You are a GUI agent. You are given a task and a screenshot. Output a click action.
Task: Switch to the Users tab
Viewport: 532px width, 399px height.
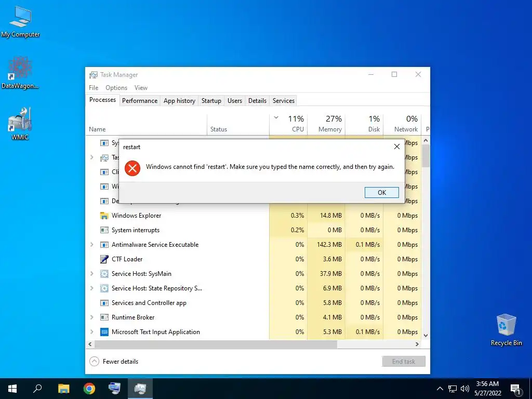pos(235,101)
